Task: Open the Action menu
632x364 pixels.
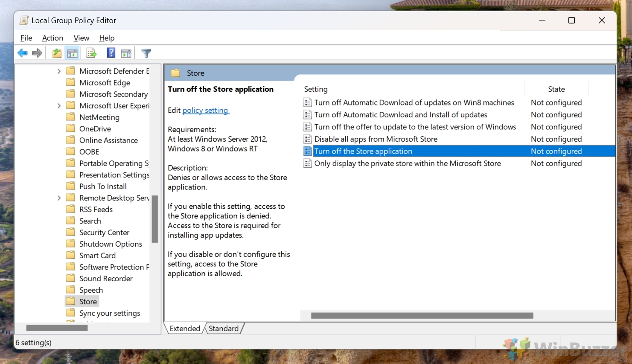Action: (52, 38)
